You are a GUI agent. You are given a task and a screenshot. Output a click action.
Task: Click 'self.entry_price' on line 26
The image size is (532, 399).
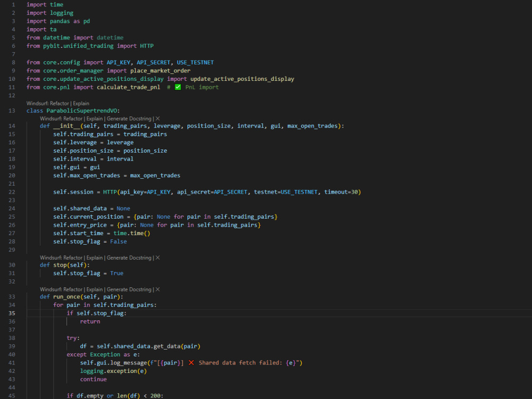click(x=80, y=225)
